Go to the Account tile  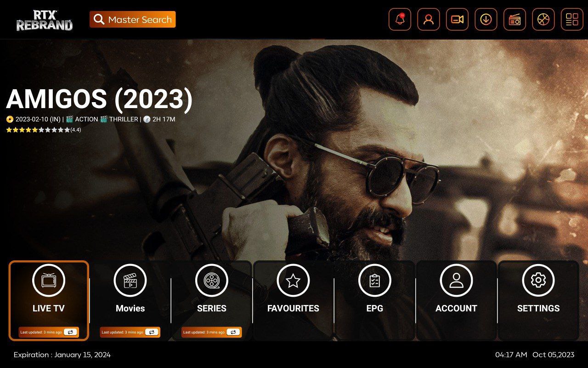coord(456,294)
